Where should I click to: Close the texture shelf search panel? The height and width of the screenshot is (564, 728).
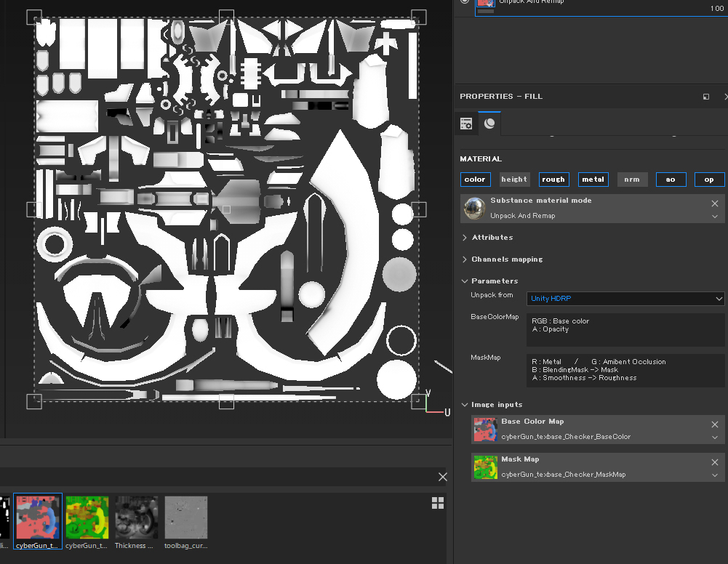(x=442, y=477)
